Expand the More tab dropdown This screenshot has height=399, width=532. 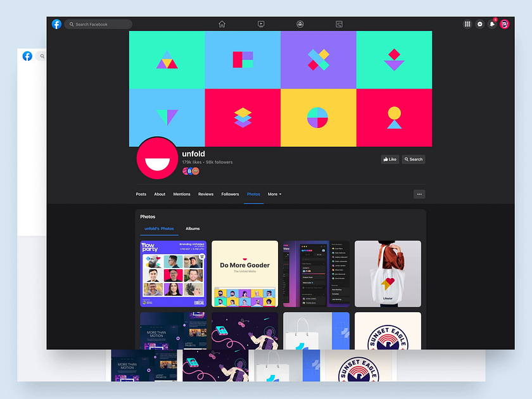[274, 194]
